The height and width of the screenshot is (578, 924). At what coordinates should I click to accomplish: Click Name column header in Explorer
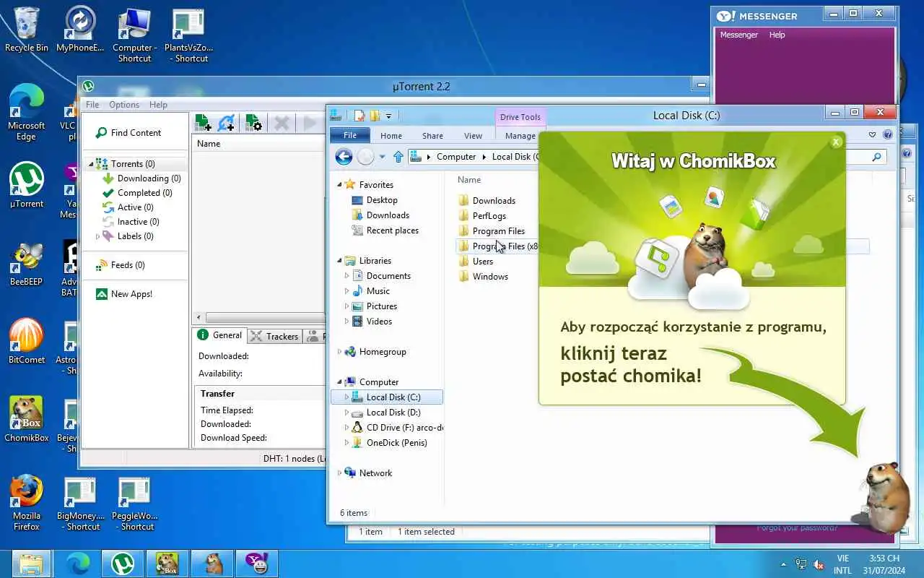tap(469, 180)
